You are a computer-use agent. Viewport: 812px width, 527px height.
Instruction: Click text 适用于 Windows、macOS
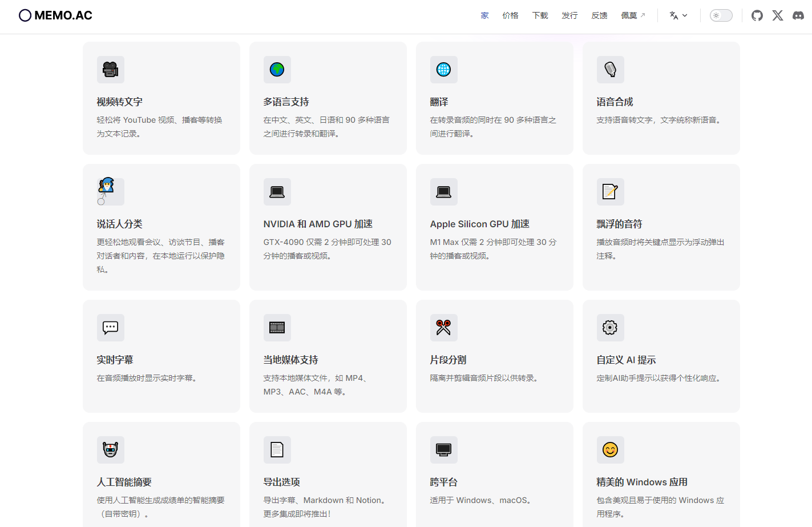(x=482, y=500)
